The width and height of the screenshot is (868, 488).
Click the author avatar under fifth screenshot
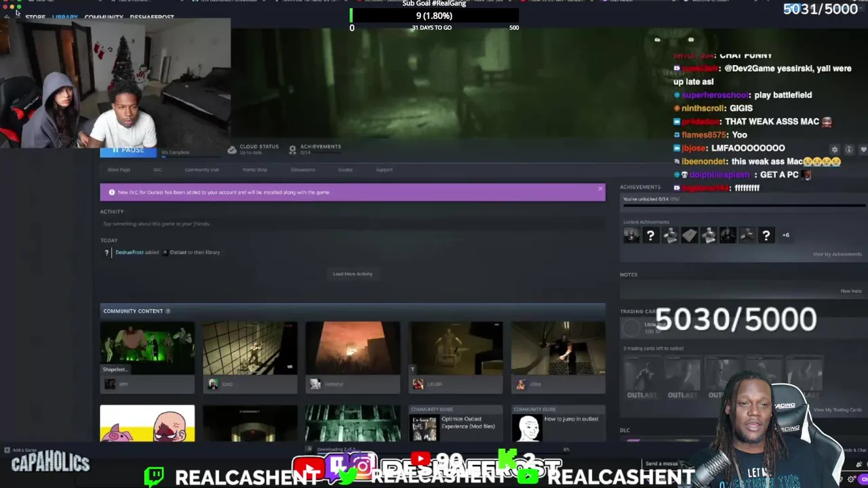pos(521,384)
